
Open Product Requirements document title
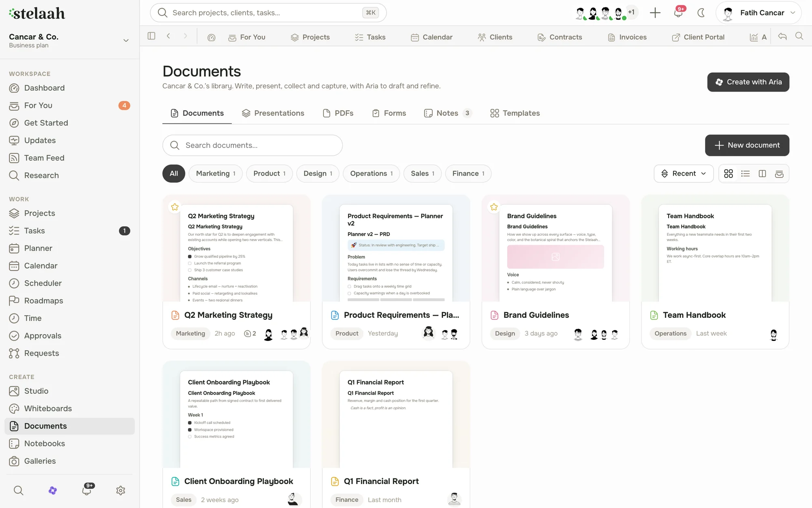pos(402,315)
